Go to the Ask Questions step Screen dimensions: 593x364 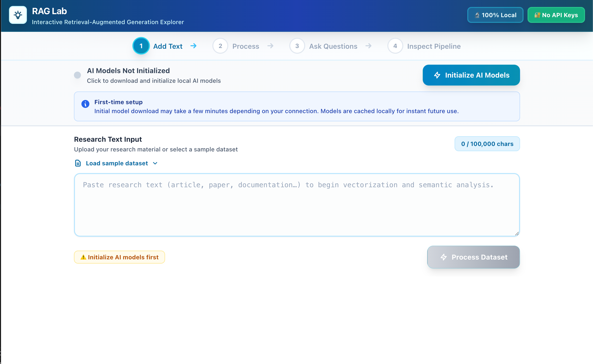pos(333,46)
